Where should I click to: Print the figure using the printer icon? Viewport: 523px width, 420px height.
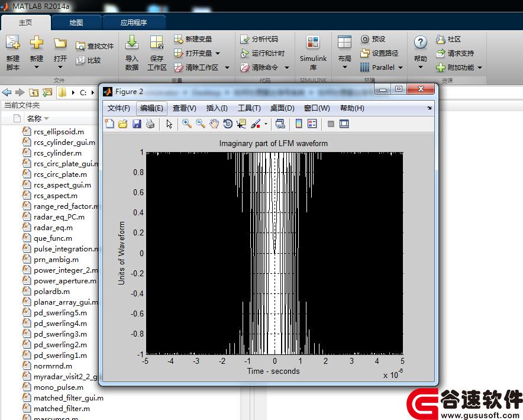coord(150,124)
